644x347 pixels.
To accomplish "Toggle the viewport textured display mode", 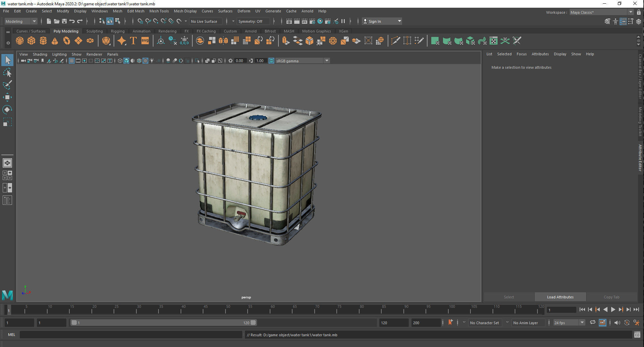I will point(145,61).
